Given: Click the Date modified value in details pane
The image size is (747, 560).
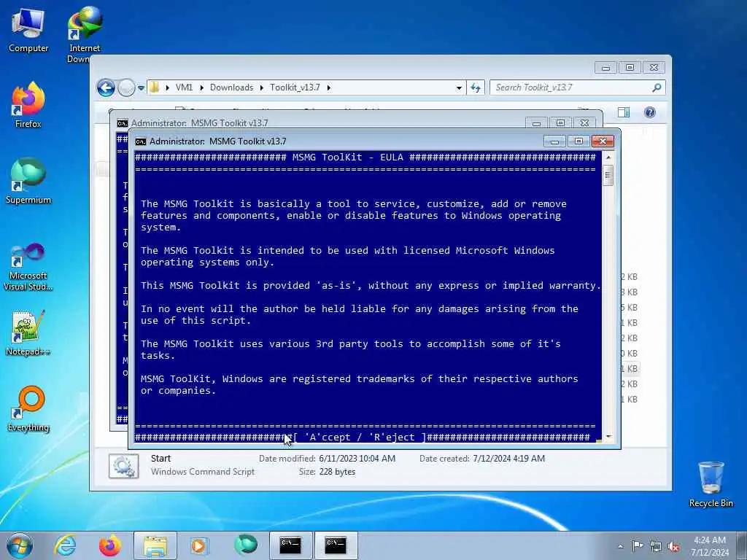Looking at the screenshot, I should click(357, 459).
